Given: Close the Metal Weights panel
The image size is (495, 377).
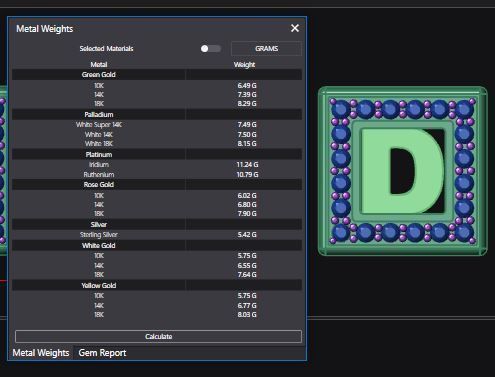Looking at the screenshot, I should point(295,28).
